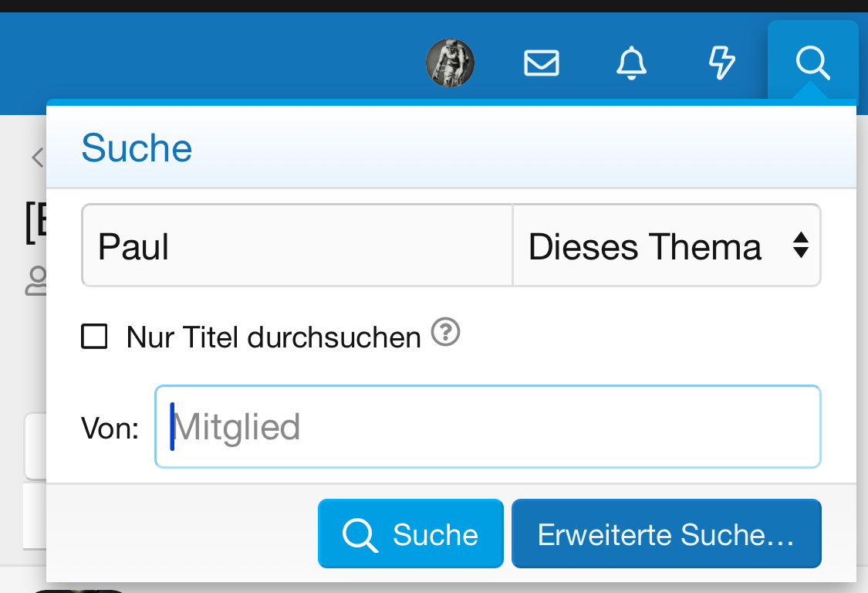Screen dimensions: 868x593
Task: Open the lightning bolt What's New icon
Action: tap(721, 63)
